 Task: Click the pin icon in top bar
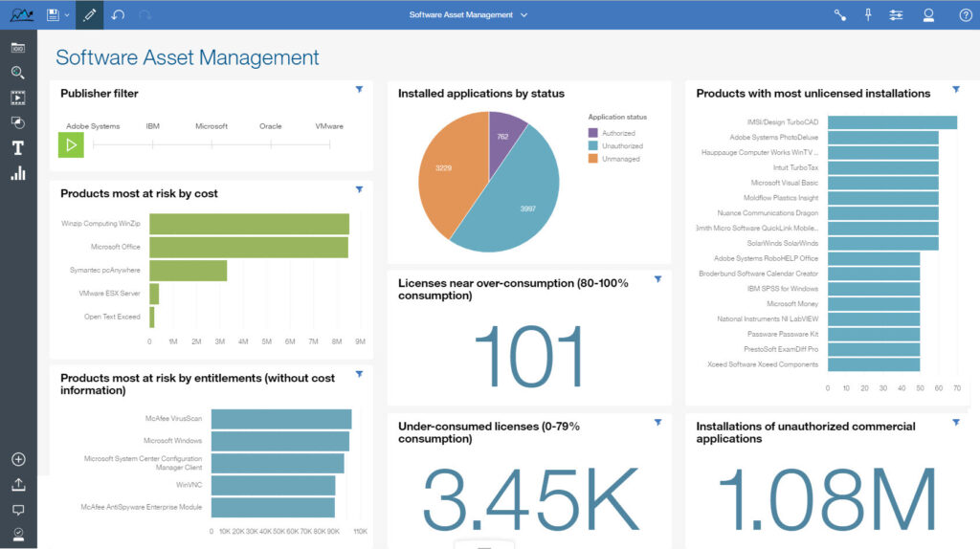coord(868,14)
